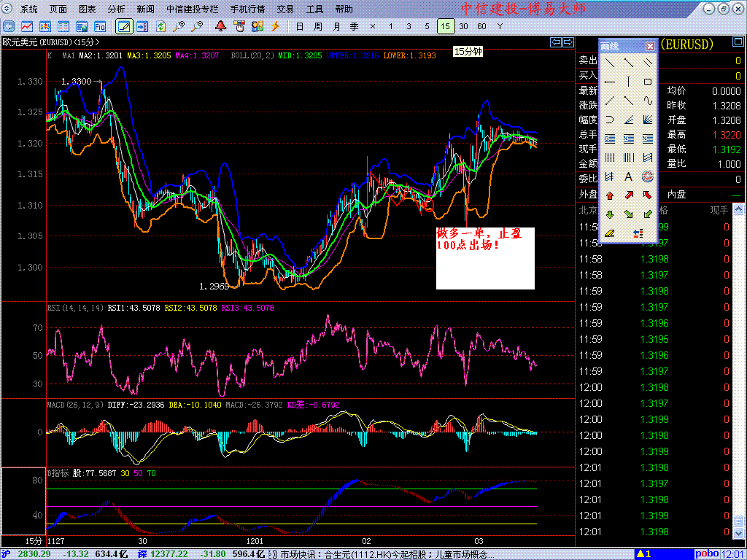Switch to 60-minute period
This screenshot has height=560, width=747.
(481, 27)
